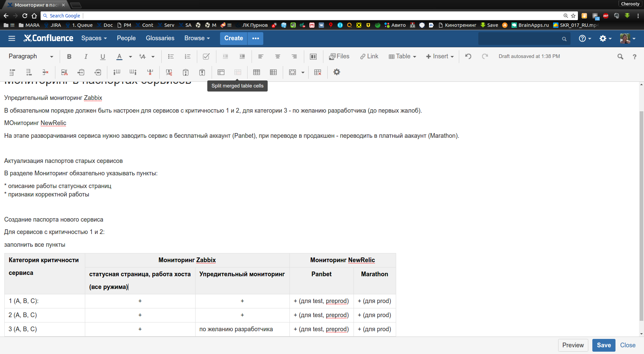Preview the page
Viewport: 644px width, 354px height.
pos(573,345)
